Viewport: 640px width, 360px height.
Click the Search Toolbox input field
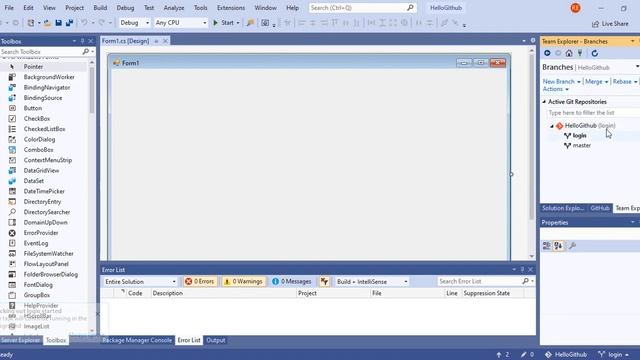point(41,52)
